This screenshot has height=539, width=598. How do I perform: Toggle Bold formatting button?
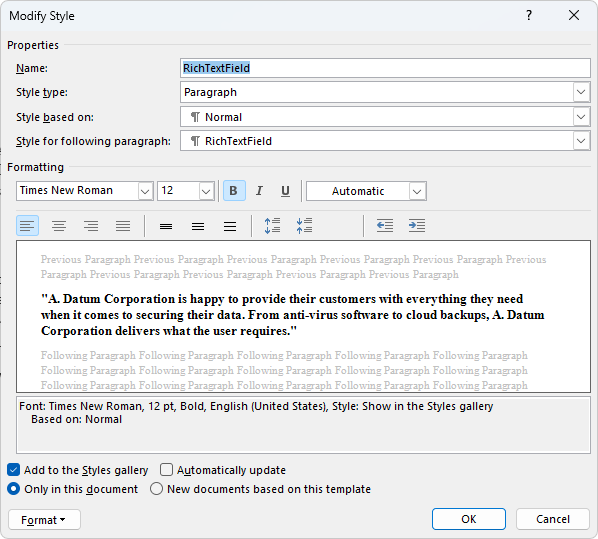coord(234,190)
